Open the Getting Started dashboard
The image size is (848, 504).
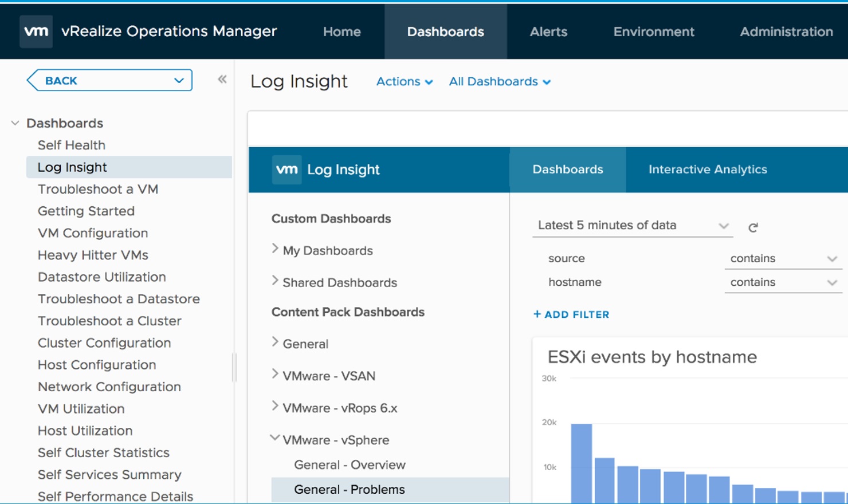(86, 211)
